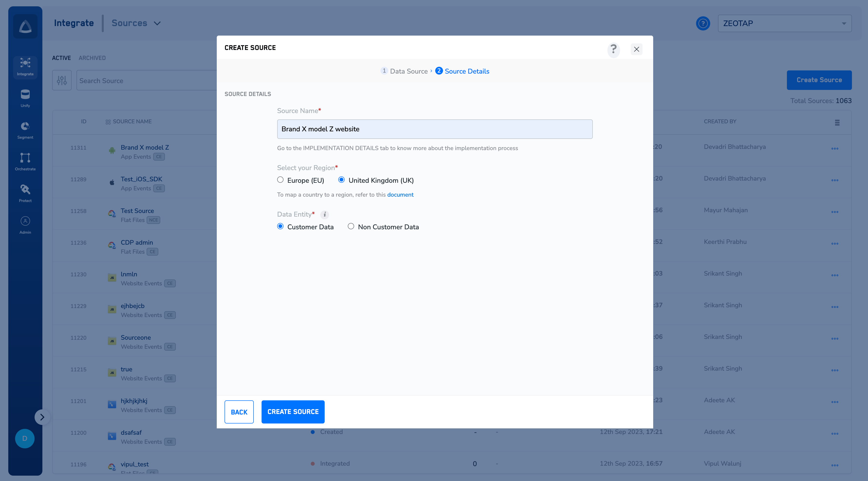Click the CREATED BY column header
This screenshot has width=868, height=481.
tap(720, 121)
